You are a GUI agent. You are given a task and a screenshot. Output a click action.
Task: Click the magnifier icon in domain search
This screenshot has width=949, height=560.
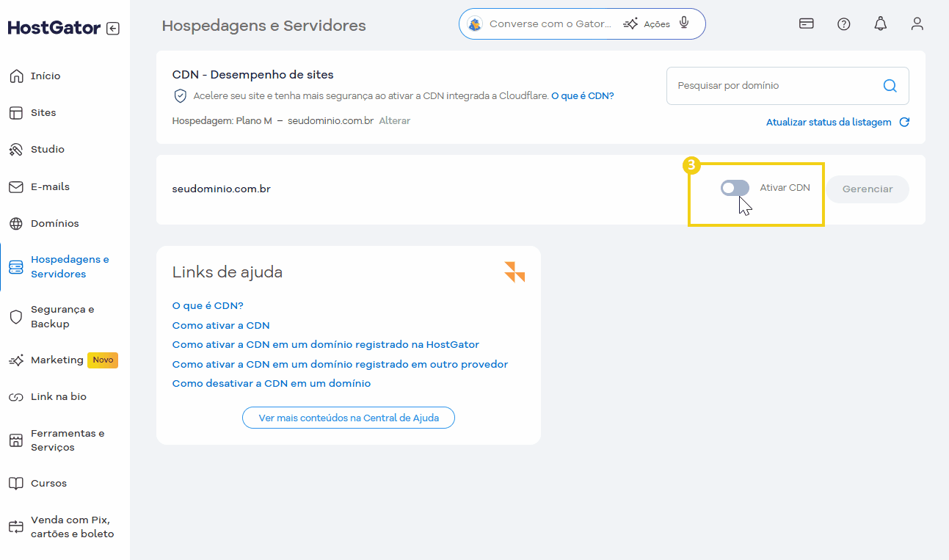pyautogui.click(x=890, y=86)
